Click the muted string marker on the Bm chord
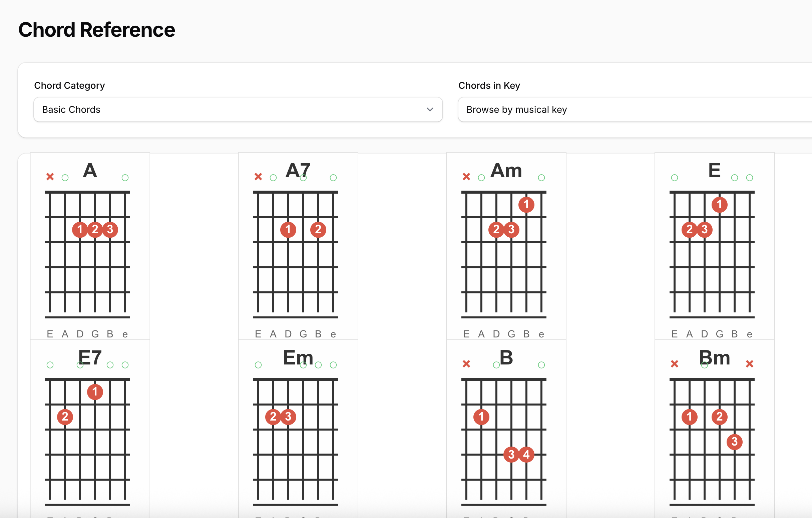Image resolution: width=812 pixels, height=518 pixels. (675, 364)
